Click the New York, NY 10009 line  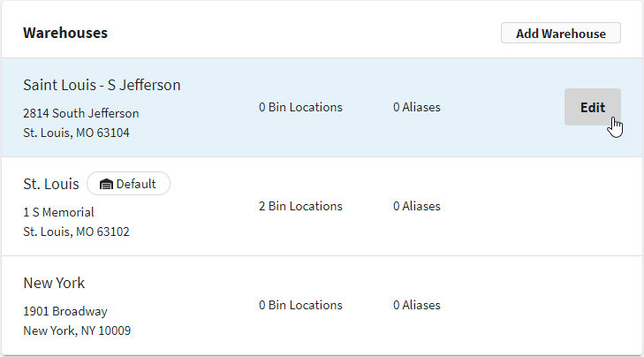pyautogui.click(x=77, y=330)
